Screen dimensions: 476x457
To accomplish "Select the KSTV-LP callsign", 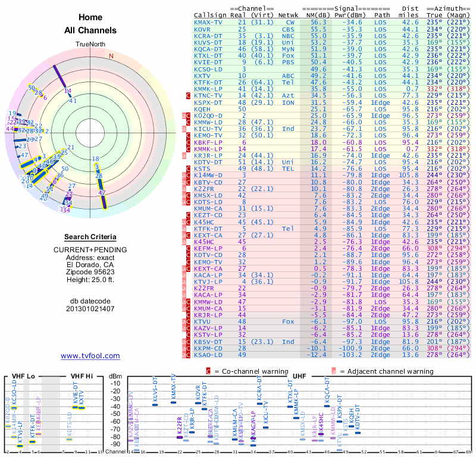I will (x=208, y=334).
